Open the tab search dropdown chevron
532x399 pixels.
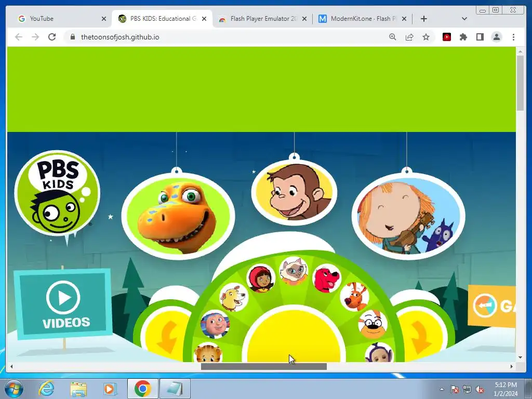(464, 19)
